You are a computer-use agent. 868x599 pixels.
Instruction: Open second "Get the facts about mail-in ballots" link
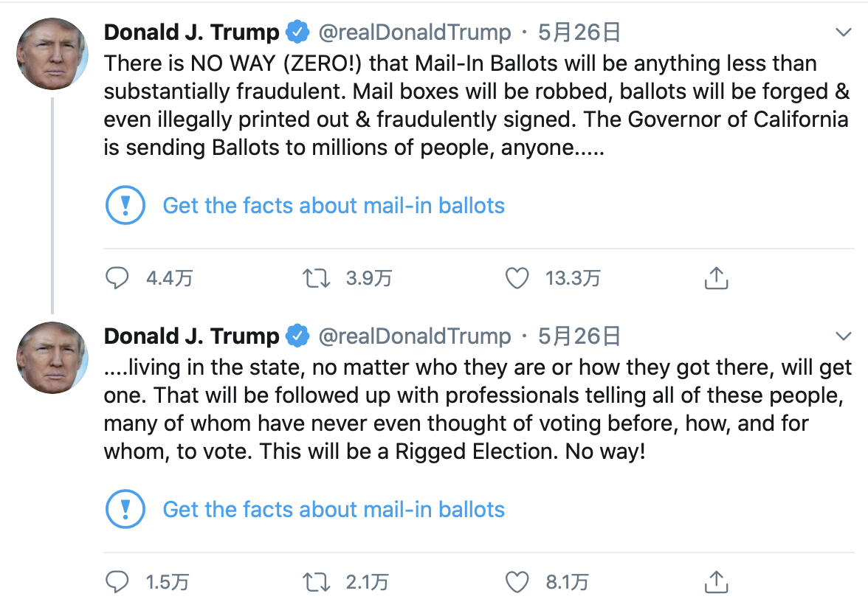click(x=334, y=509)
